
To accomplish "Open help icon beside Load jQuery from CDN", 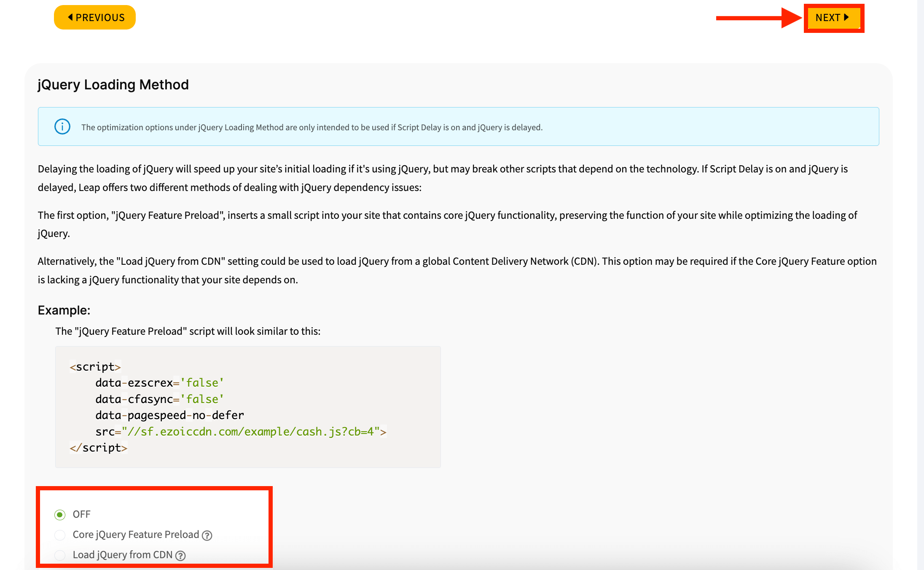I will tap(180, 556).
